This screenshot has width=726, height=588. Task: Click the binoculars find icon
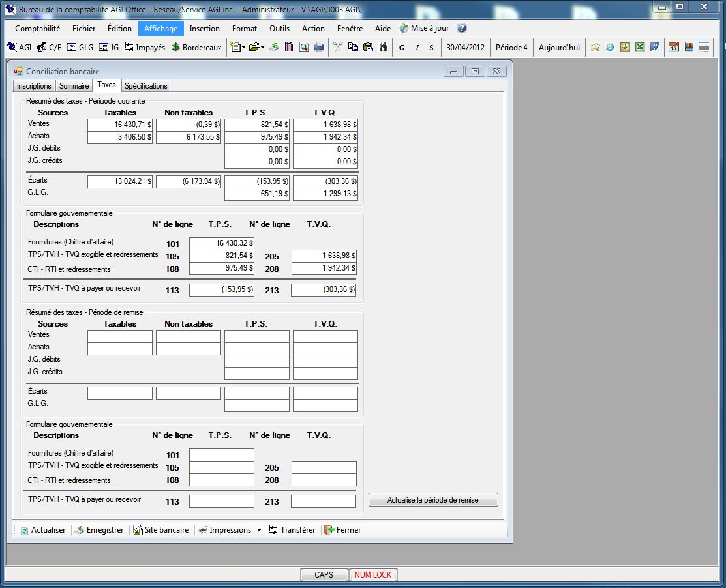(x=383, y=47)
